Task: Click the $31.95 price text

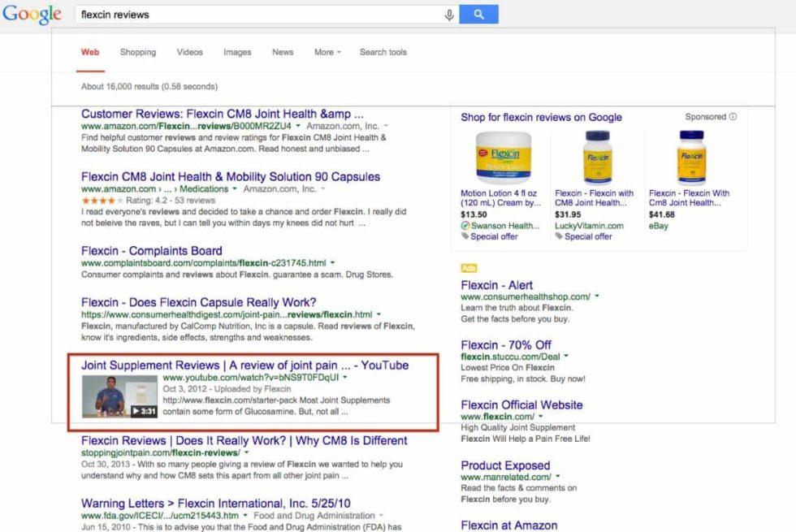Action: 568,214
